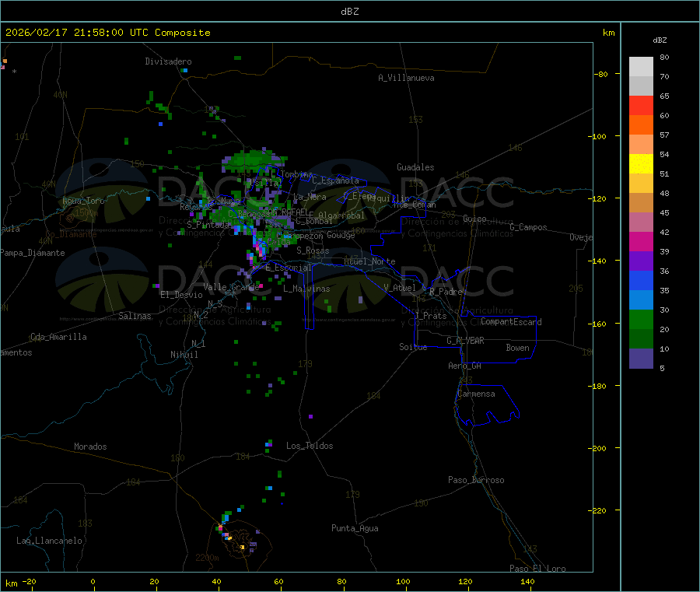
Task: Click the J_Prats map label
Action: (430, 316)
